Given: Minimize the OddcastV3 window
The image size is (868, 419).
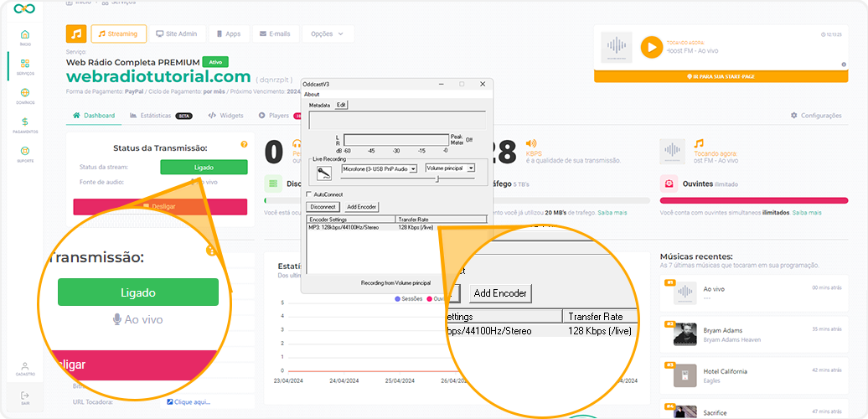Looking at the screenshot, I should click(x=442, y=84).
